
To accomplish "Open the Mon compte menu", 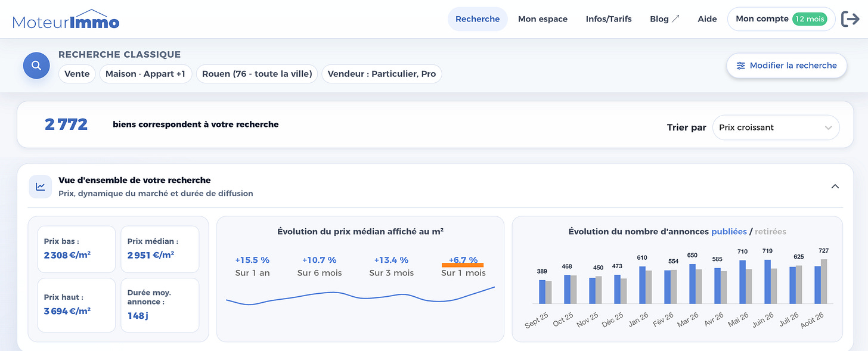I will click(781, 19).
